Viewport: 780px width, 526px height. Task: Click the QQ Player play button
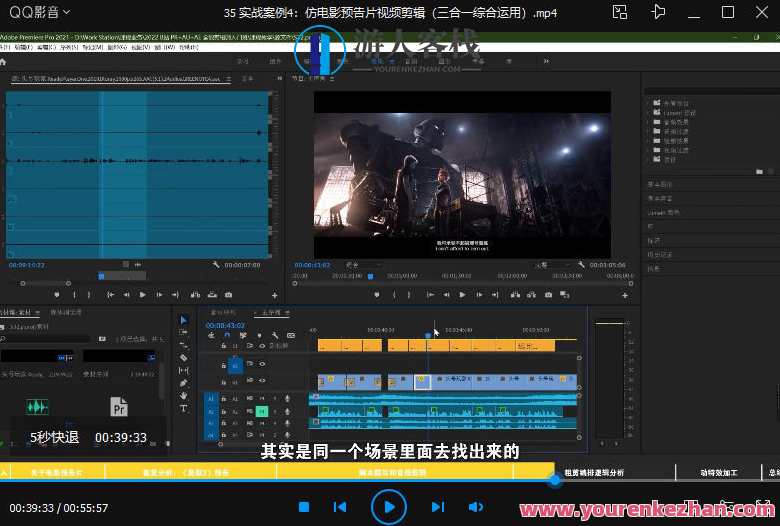(389, 507)
